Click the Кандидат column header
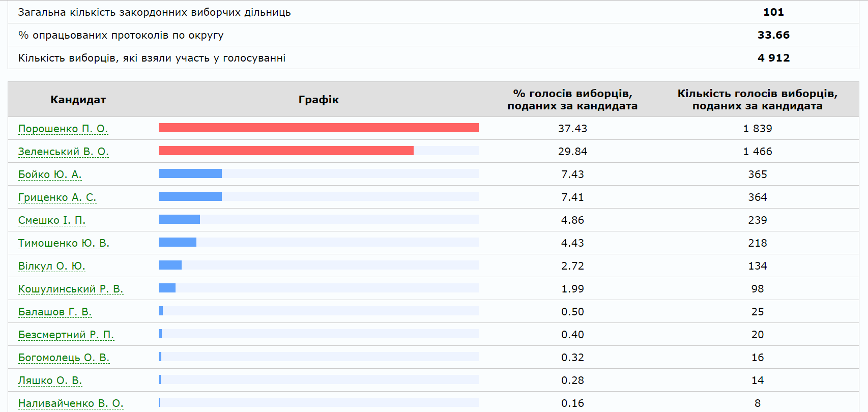 point(78,100)
